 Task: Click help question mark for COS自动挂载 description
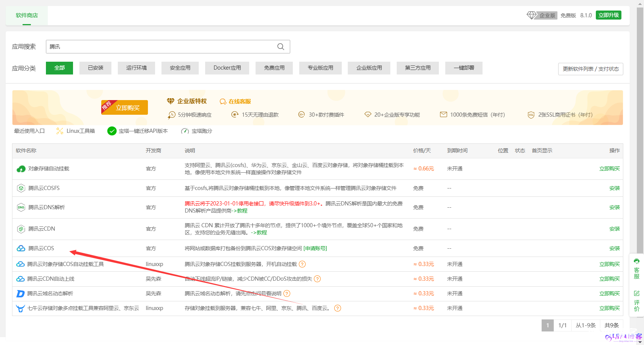pos(302,264)
